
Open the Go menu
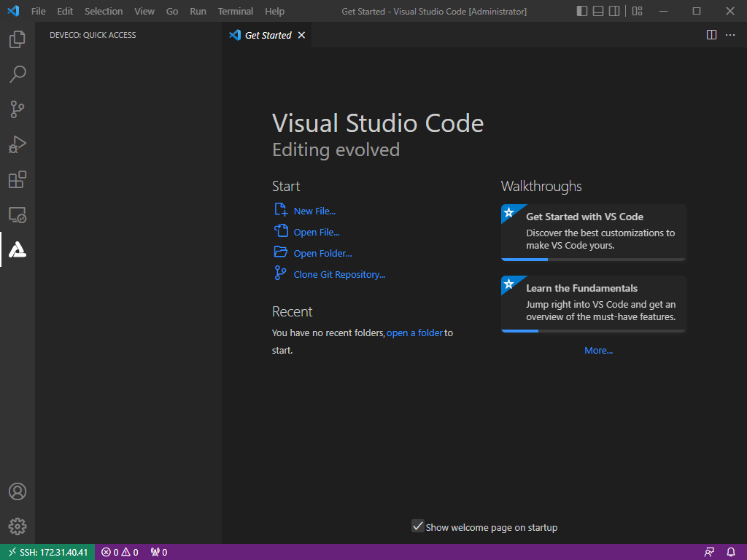tap(172, 11)
